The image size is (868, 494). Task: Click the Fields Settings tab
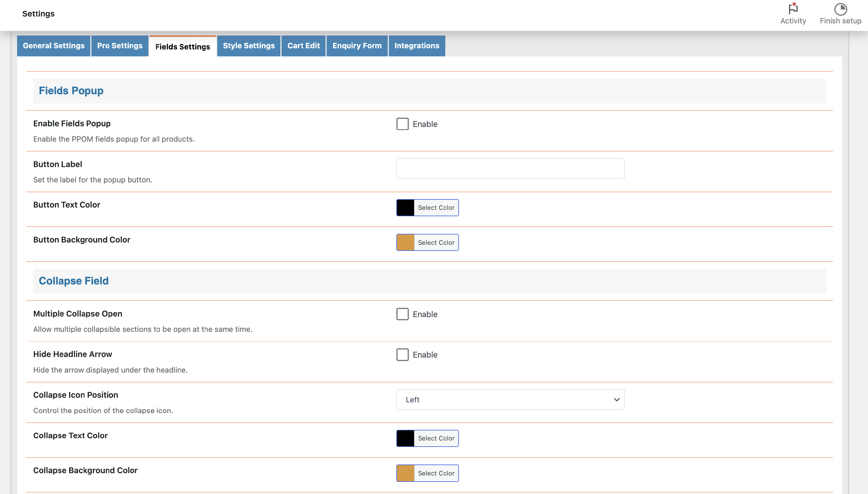pos(183,47)
